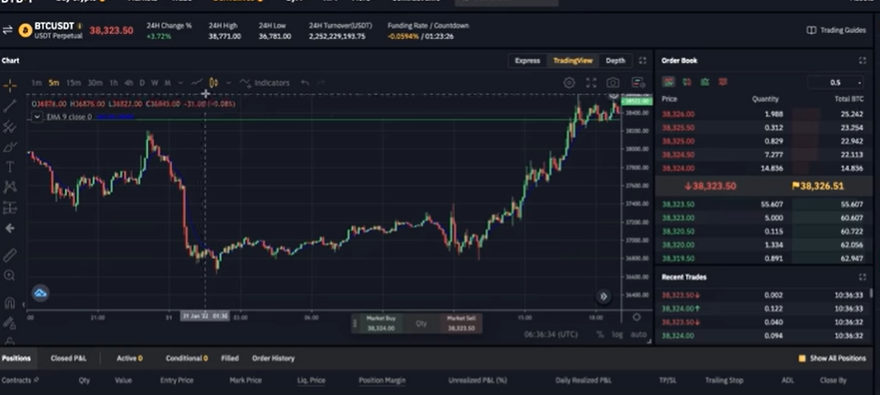Show bids-only order book view
This screenshot has height=395, width=880.
[705, 82]
